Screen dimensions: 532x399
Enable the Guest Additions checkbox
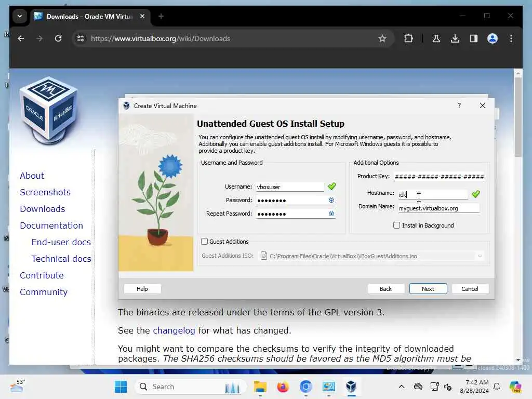coord(204,241)
